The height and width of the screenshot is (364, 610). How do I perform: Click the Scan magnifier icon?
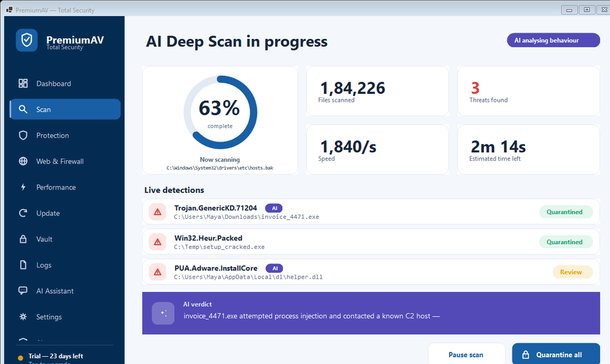(23, 109)
